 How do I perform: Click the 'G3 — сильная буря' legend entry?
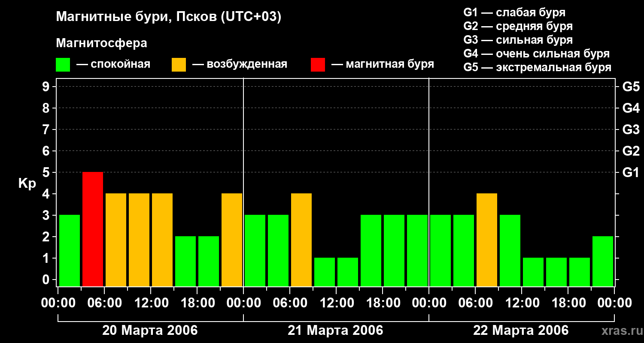[x=518, y=40]
